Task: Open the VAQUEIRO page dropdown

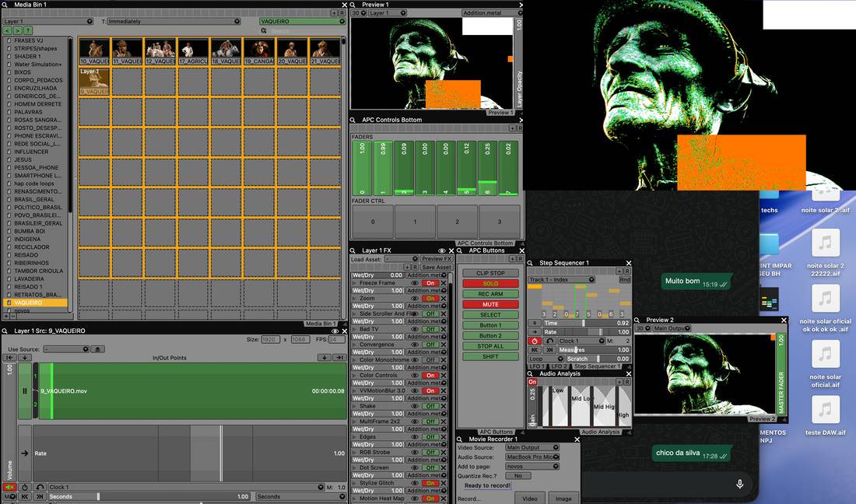Action: pos(303,21)
